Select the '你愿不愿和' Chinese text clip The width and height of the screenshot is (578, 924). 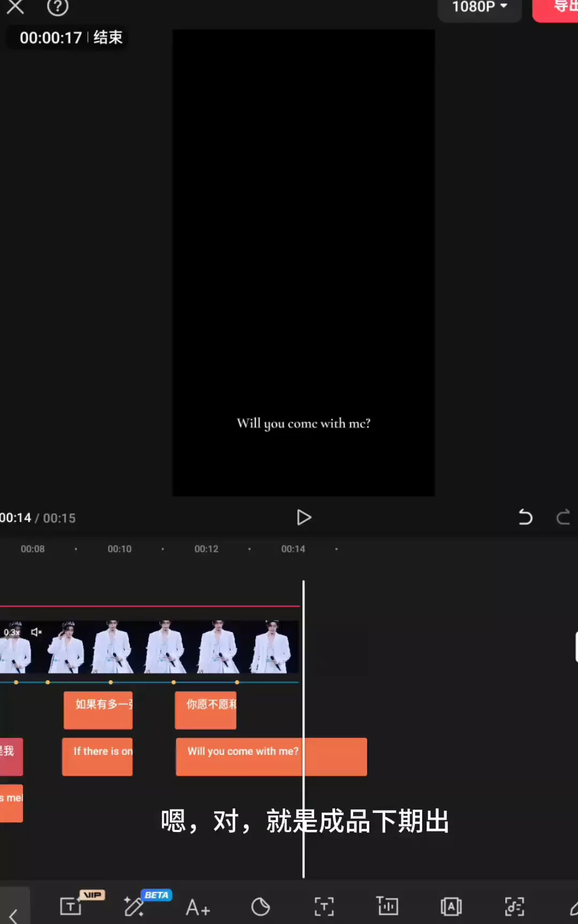coord(206,710)
